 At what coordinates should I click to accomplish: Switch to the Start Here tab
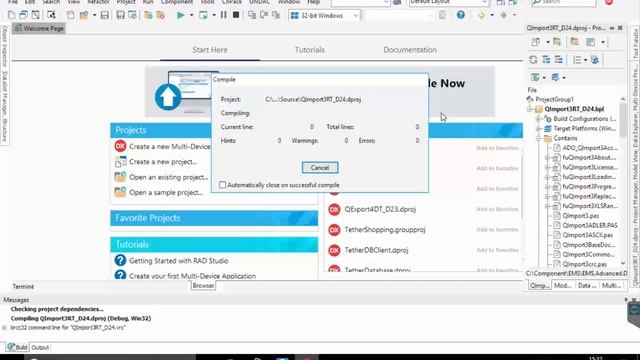pyautogui.click(x=210, y=50)
